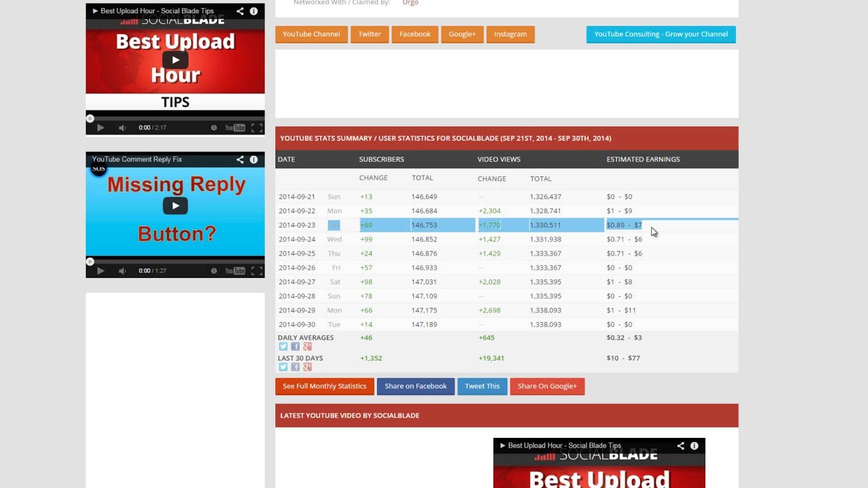Click YouTube Consulting - Grow your Channel
Viewport: 868px width, 488px height.
click(661, 34)
